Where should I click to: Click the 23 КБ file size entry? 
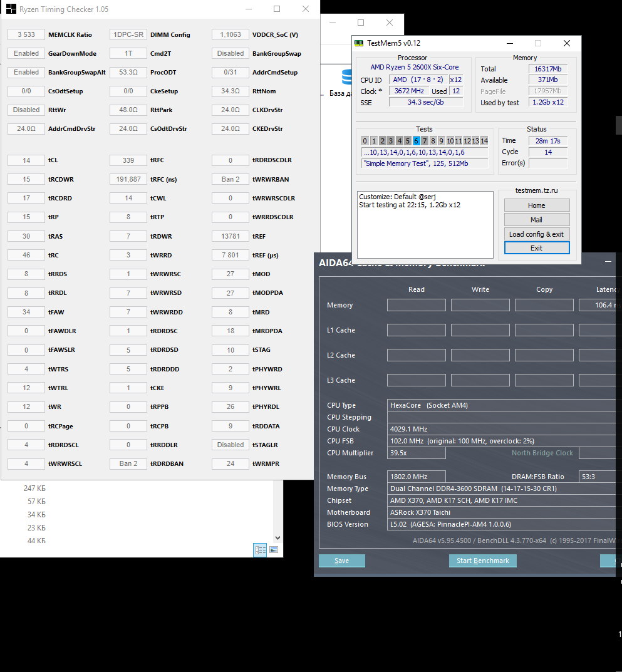tap(36, 527)
